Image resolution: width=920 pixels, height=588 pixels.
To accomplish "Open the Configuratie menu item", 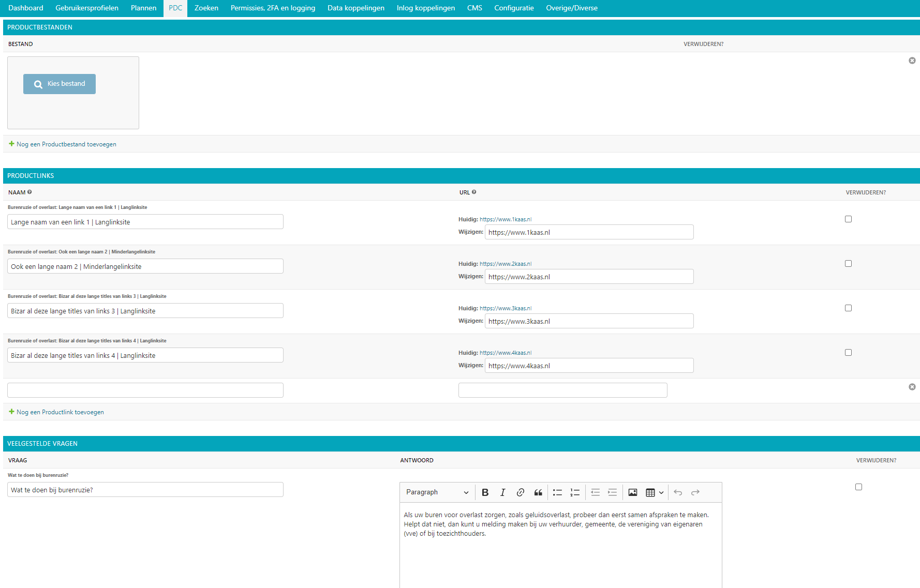I will pyautogui.click(x=514, y=8).
